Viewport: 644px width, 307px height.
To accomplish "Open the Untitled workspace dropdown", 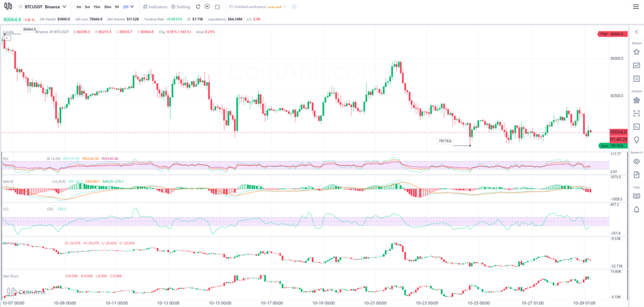I will click(x=257, y=7).
